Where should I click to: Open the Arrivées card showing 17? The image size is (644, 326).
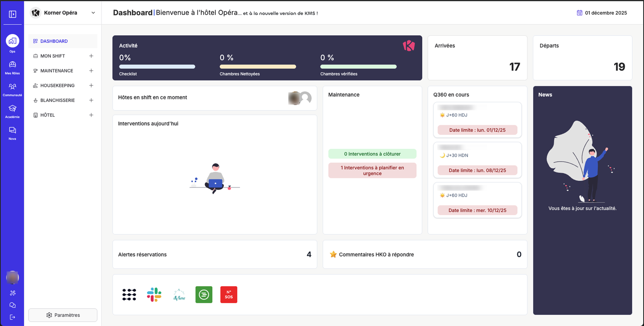pyautogui.click(x=477, y=58)
